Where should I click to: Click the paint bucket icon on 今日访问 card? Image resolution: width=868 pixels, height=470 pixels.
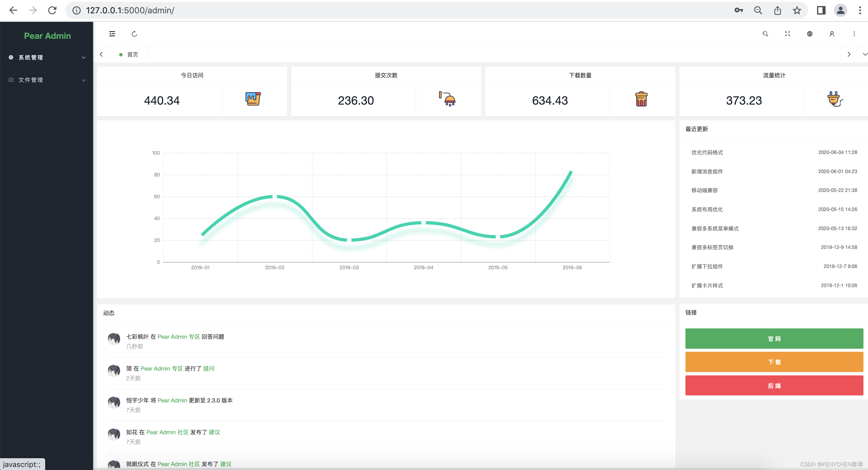coord(253,99)
